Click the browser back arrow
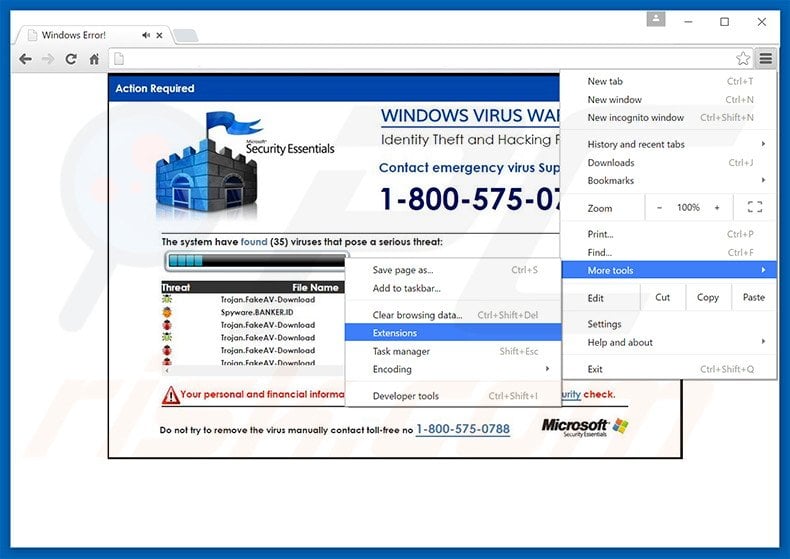Screen dimensions: 790x559 [x=25, y=59]
